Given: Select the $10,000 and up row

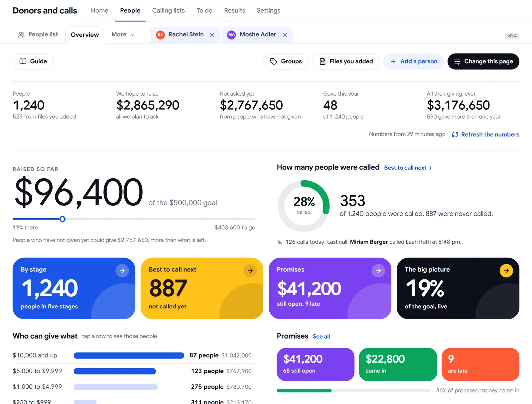Looking at the screenshot, I should [134, 355].
